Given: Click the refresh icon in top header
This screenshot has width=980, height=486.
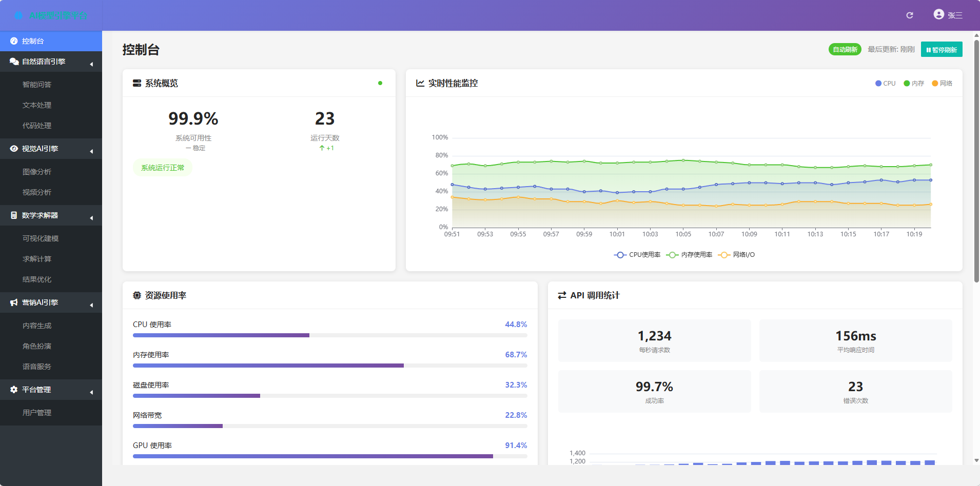Looking at the screenshot, I should tap(909, 15).
